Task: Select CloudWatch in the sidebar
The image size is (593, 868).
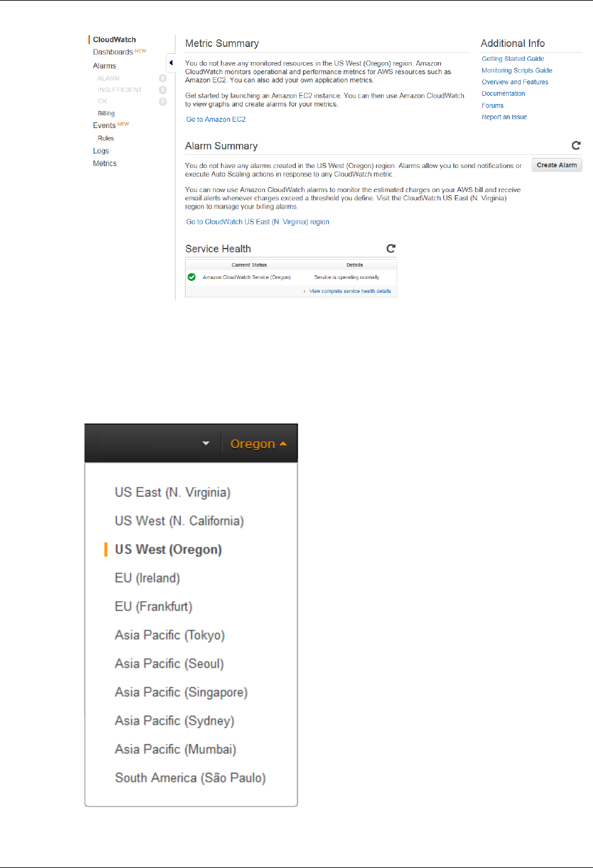Action: point(115,39)
